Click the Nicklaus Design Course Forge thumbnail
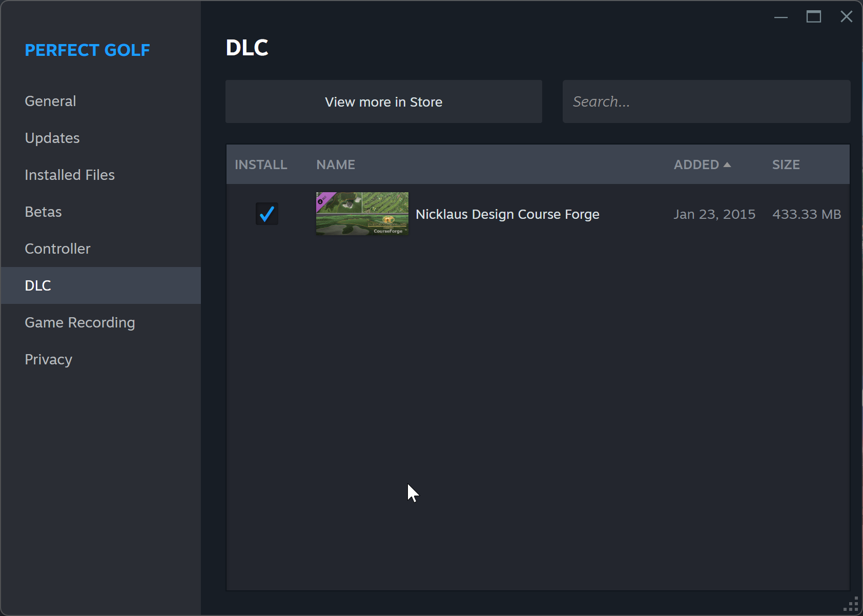This screenshot has width=863, height=616. point(362,214)
